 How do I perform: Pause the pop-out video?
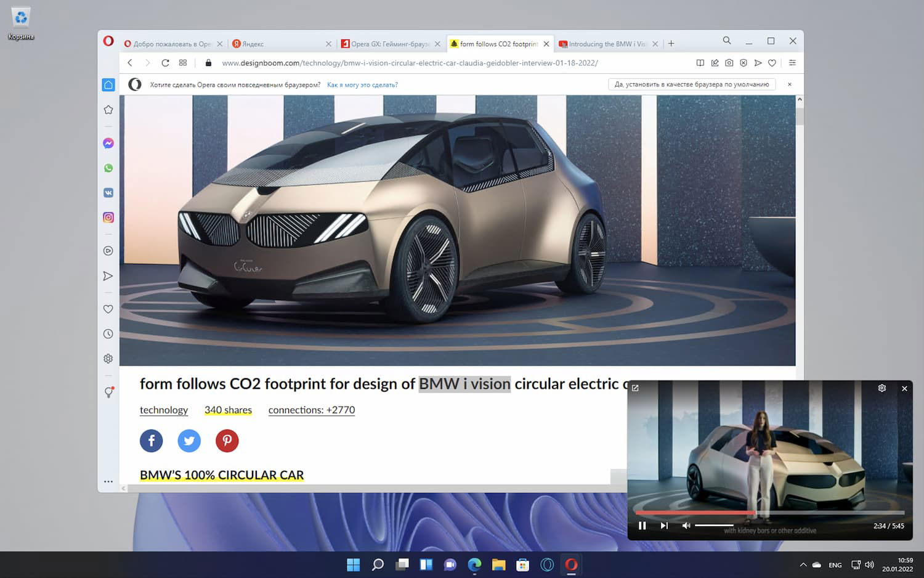click(x=642, y=526)
